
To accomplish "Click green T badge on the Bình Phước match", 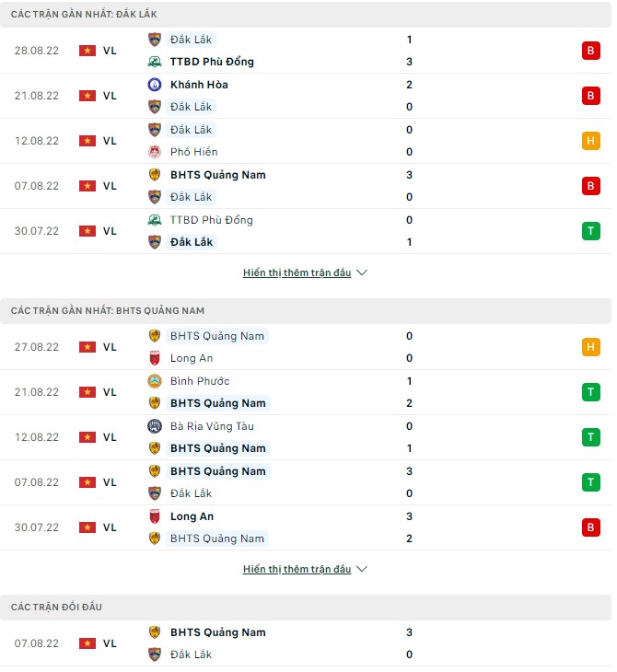I will 589,392.
